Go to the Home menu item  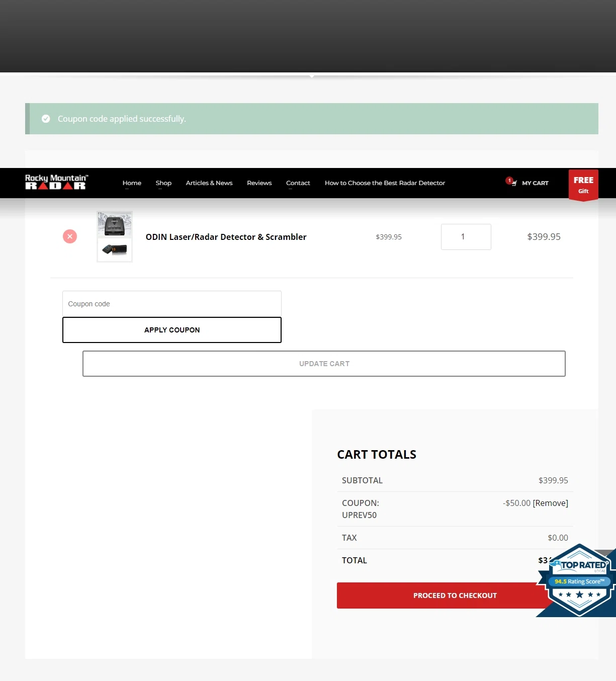pyautogui.click(x=132, y=183)
